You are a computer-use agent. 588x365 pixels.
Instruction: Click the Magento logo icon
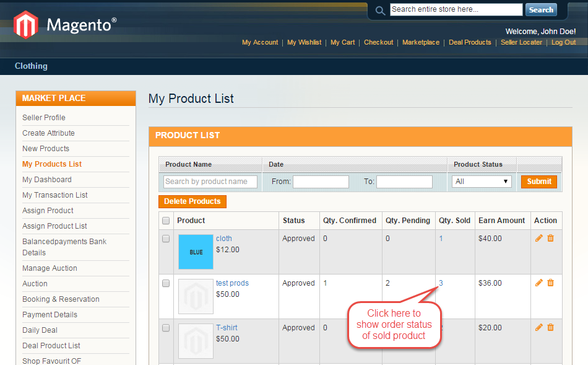pos(26,25)
